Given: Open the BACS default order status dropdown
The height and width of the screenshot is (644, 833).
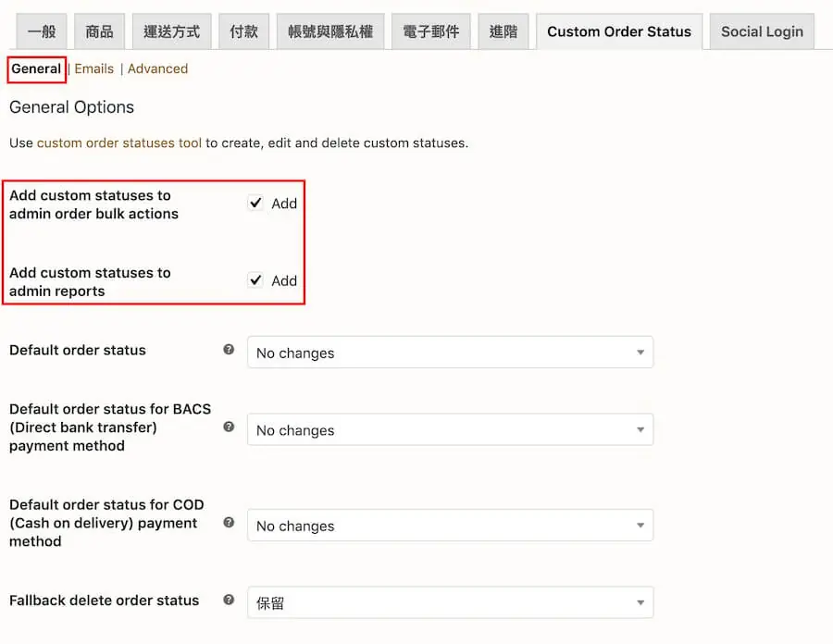Looking at the screenshot, I should pyautogui.click(x=450, y=429).
